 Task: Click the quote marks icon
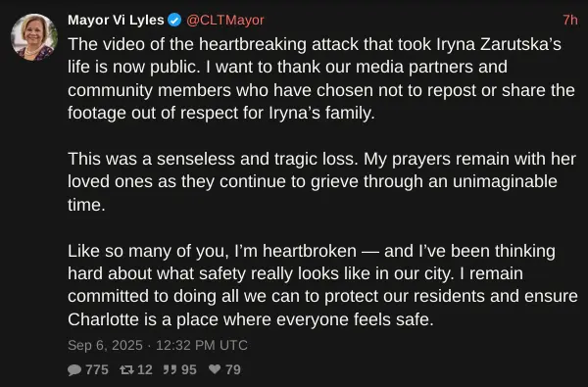171,370
